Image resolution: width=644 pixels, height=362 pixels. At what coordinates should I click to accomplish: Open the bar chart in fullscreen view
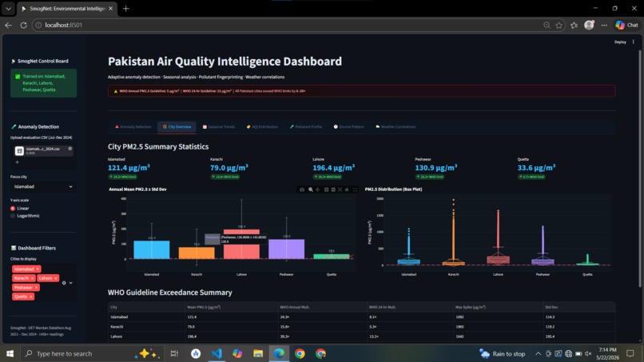click(x=356, y=189)
